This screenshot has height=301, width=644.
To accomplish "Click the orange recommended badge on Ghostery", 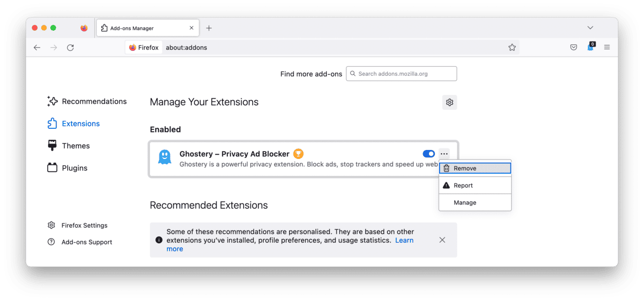I will 299,154.
